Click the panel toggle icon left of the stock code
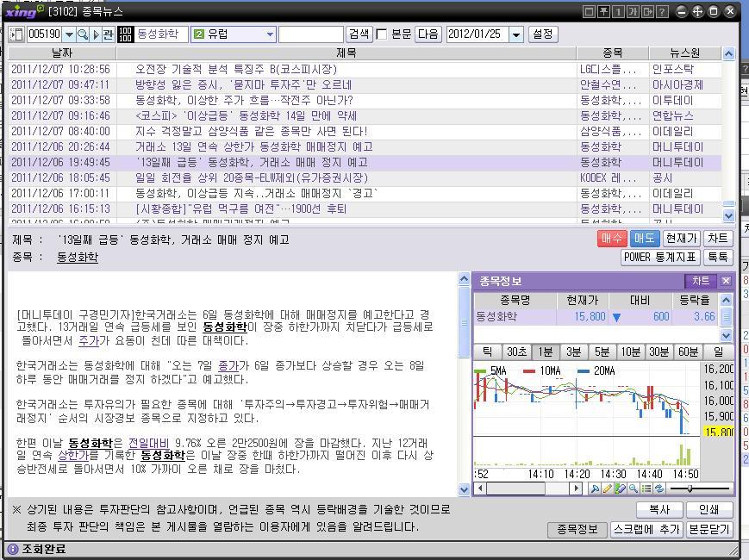The width and height of the screenshot is (749, 560). (x=16, y=34)
